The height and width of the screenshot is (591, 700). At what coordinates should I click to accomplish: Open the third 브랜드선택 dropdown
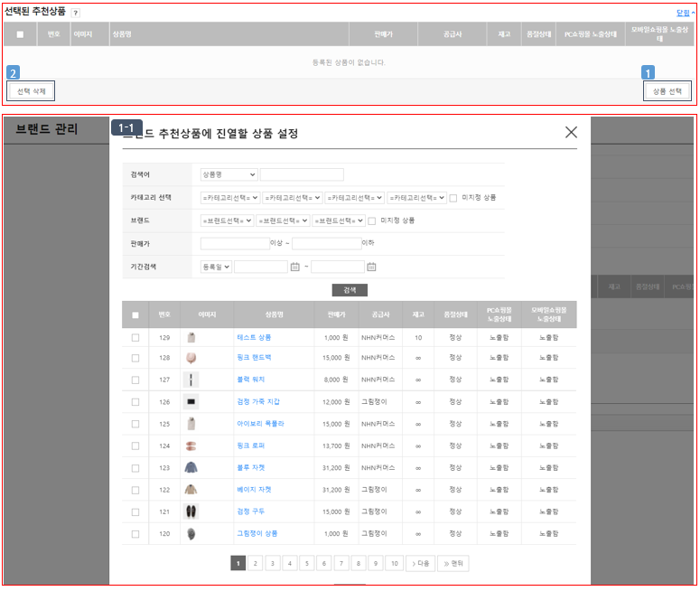[339, 220]
